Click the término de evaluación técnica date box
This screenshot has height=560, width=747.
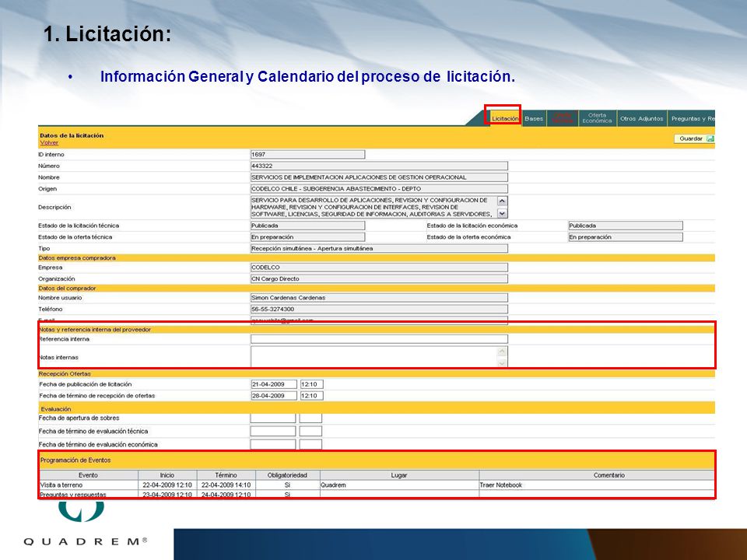(273, 432)
